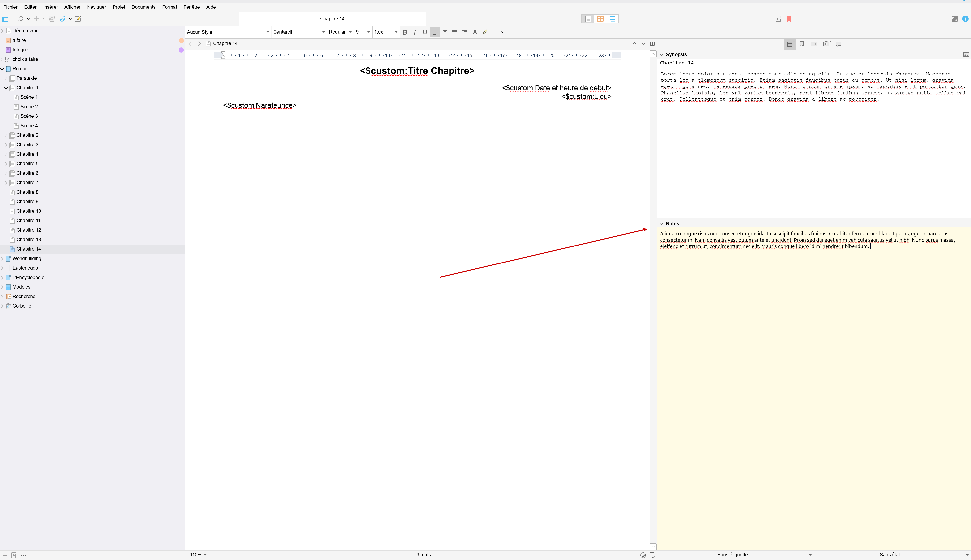This screenshot has width=971, height=560.
Task: Open the Snapshots inspector tab
Action: [x=826, y=44]
